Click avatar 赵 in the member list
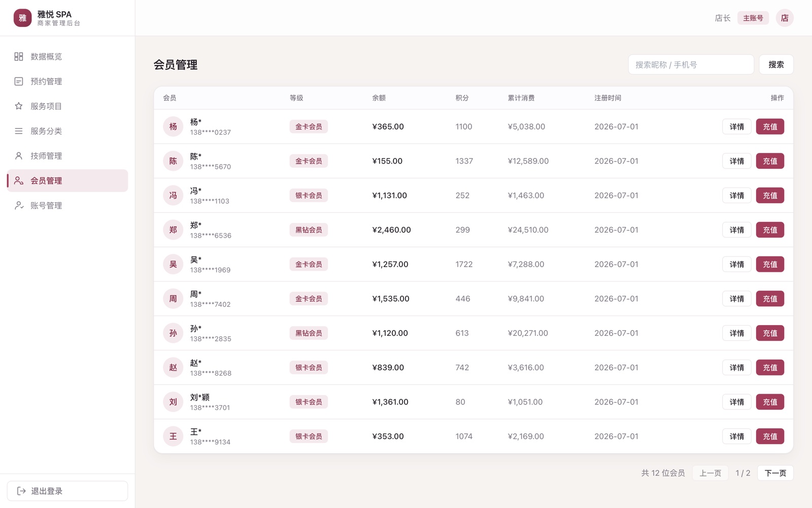Viewport: 812px width, 508px height. pyautogui.click(x=173, y=367)
